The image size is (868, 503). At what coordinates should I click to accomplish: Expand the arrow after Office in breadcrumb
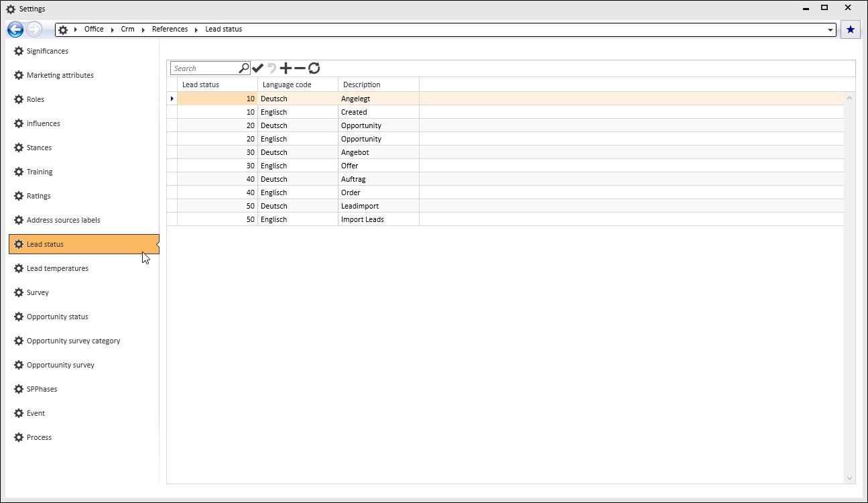(x=113, y=30)
